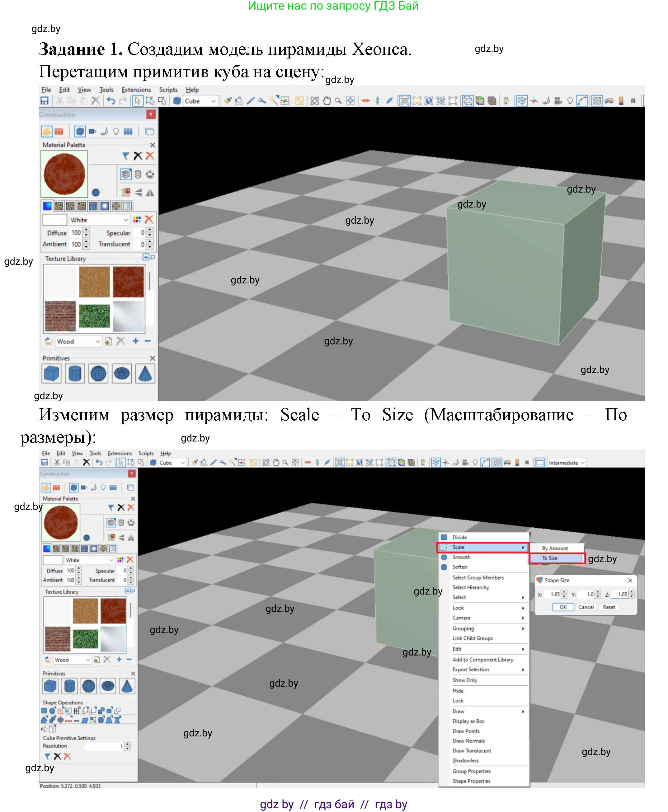Select the cone primitive in first Primitives panel
Viewport: 668px width, 812px height.
click(145, 374)
